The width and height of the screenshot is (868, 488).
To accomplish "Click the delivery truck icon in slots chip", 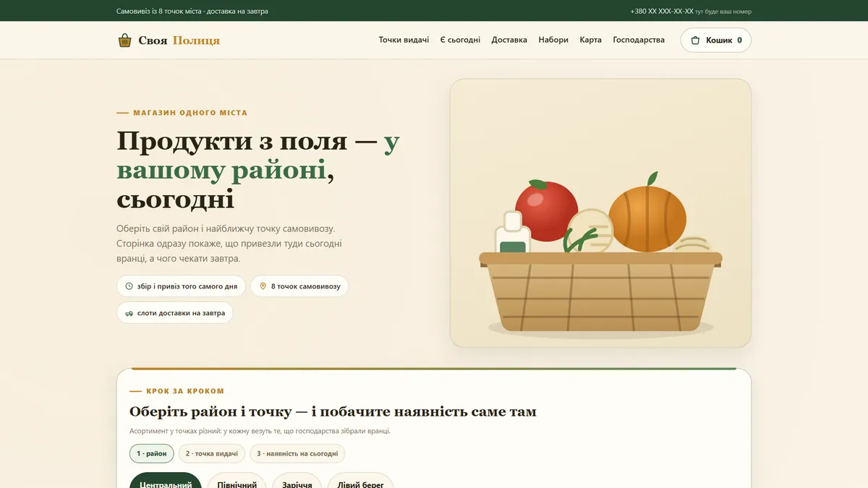I will click(129, 313).
